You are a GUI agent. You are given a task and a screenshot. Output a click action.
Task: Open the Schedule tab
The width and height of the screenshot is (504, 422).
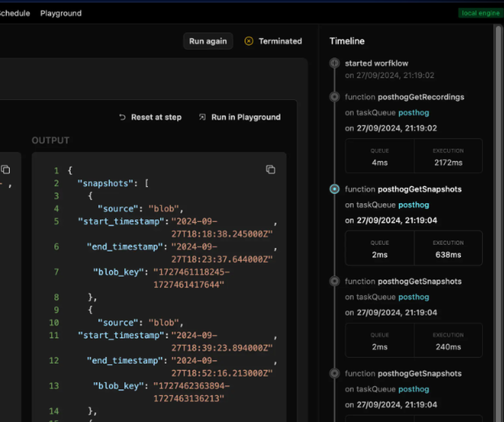tap(15, 13)
